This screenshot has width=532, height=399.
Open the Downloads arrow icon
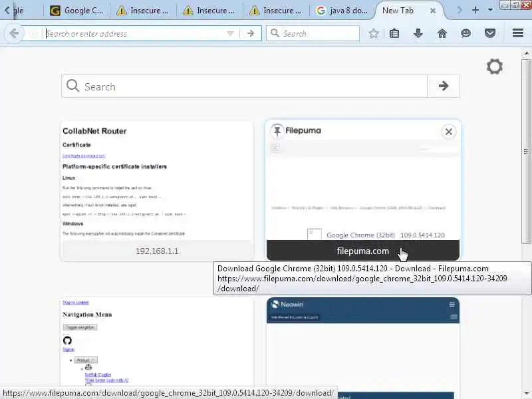coord(418,33)
